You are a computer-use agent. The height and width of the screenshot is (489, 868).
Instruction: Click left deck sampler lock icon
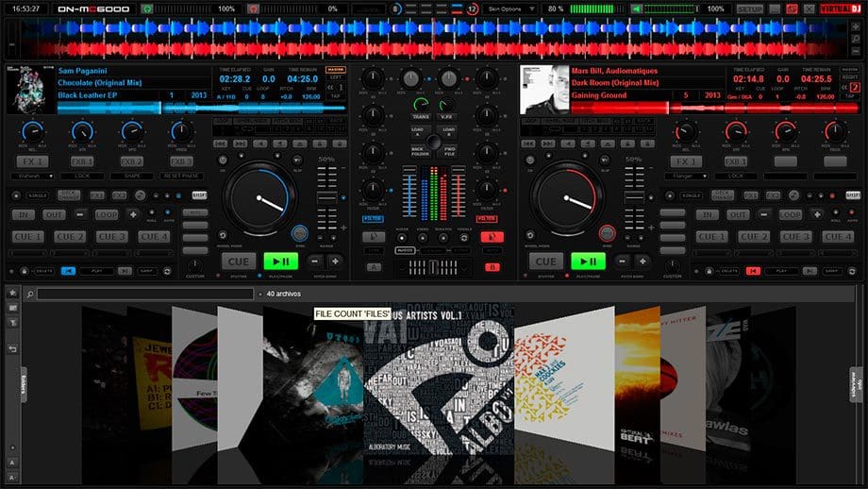25,271
